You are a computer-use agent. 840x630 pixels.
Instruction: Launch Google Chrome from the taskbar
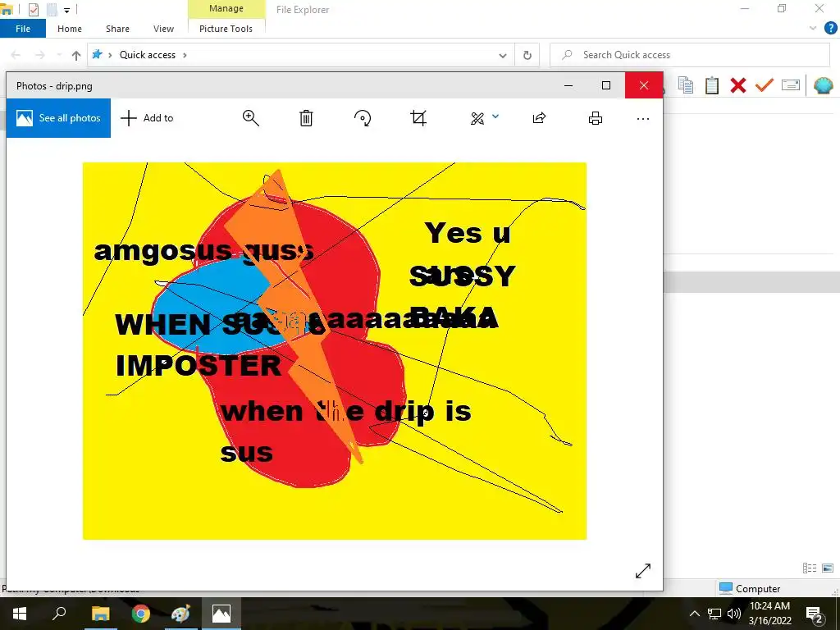(141, 614)
